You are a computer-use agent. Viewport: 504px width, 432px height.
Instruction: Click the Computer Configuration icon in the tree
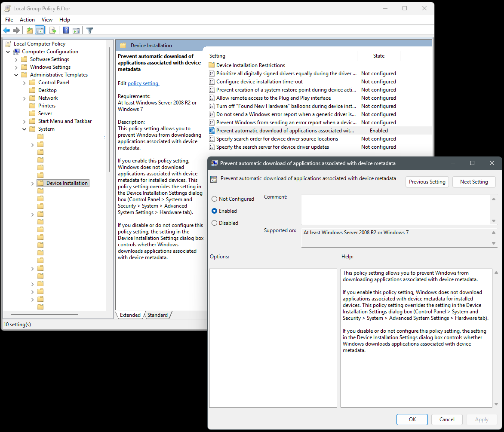(16, 52)
